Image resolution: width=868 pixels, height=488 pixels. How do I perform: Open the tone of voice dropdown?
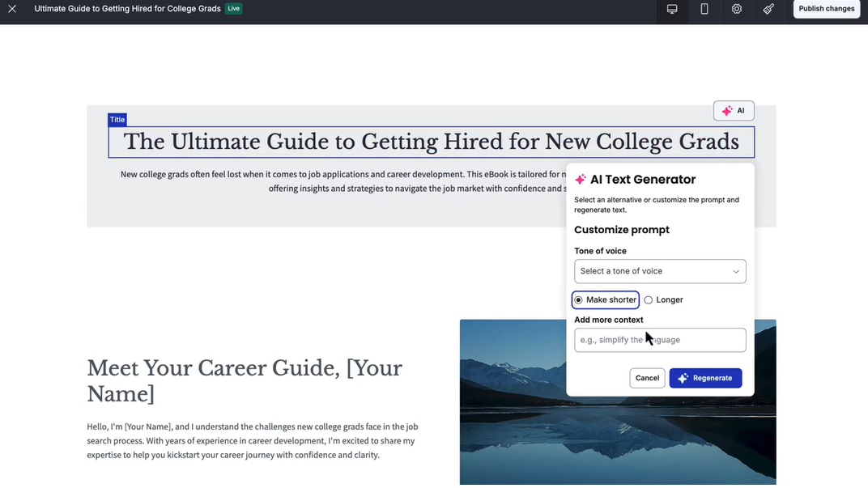659,271
